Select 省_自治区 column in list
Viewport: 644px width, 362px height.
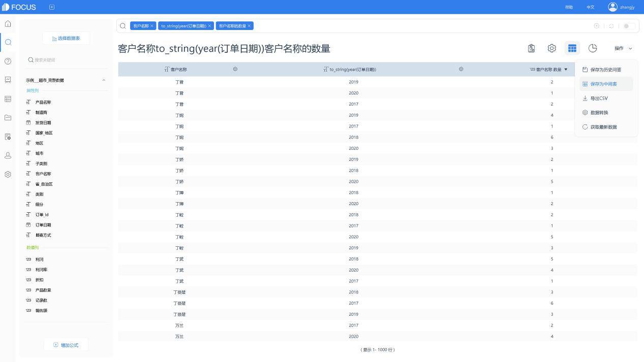click(x=44, y=184)
